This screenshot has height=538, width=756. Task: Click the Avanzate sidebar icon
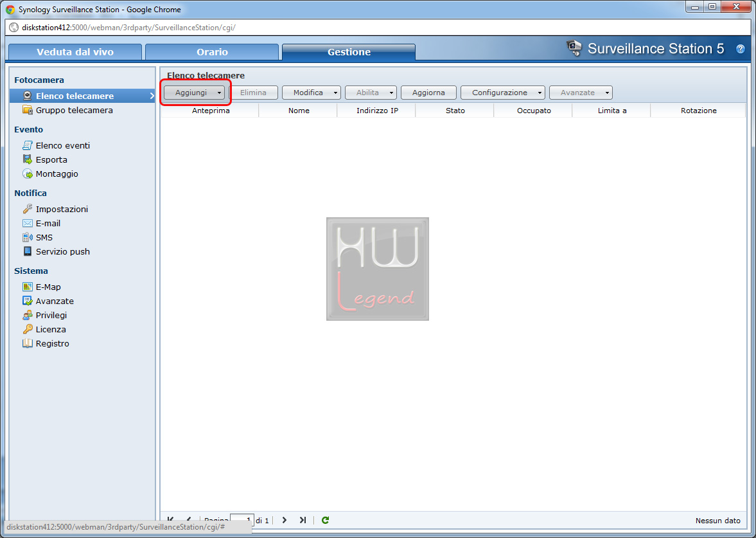pos(28,301)
